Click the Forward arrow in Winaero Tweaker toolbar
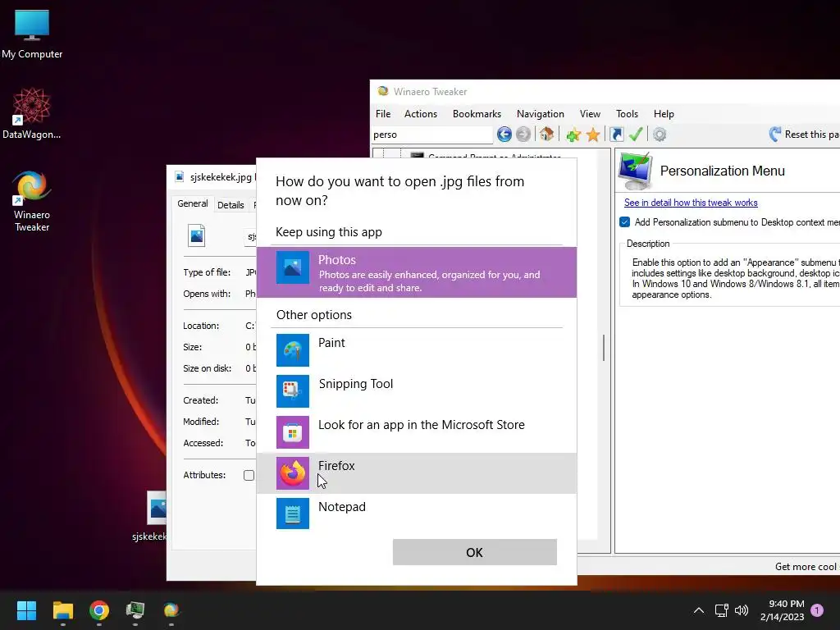Screen dimensions: 840x630 (523, 134)
